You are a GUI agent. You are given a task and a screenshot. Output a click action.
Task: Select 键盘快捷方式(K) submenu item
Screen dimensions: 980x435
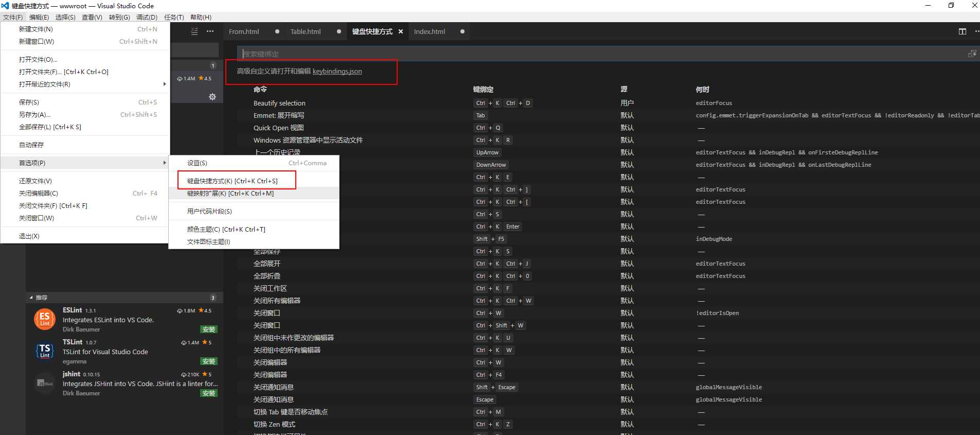[254, 181]
